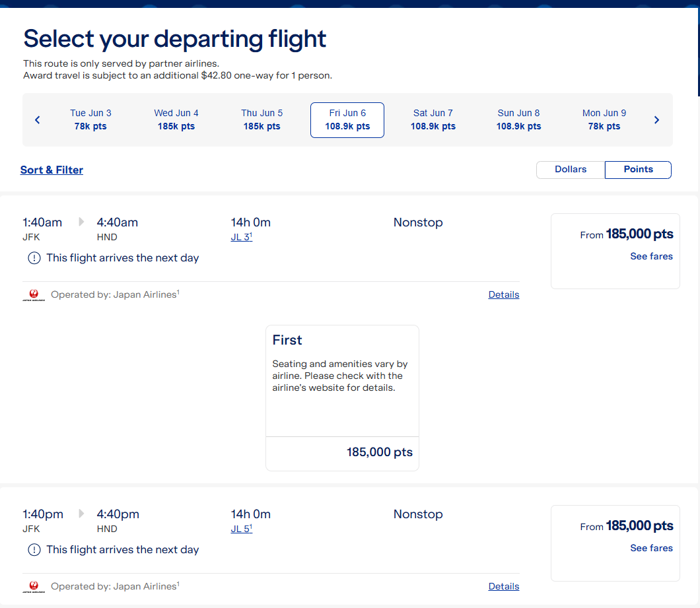700x608 pixels.
Task: Click Japan Airlines logo on JL 3 flight
Action: coord(33,295)
